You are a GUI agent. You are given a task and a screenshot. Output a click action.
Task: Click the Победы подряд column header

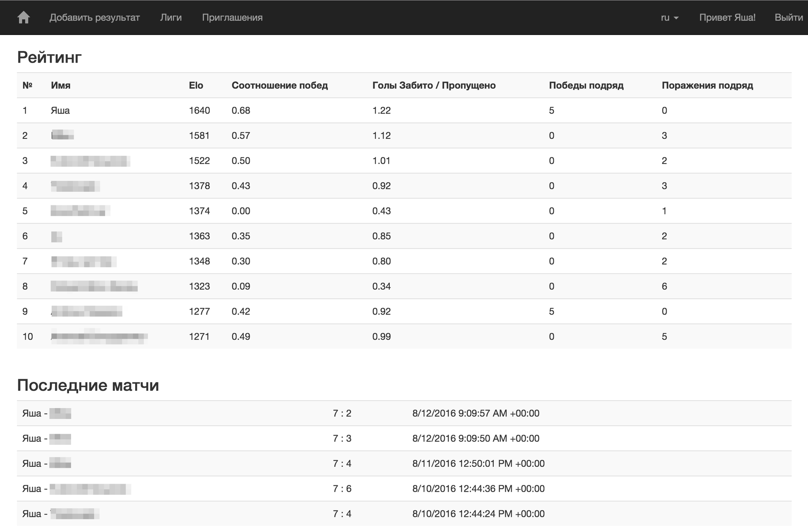click(x=586, y=85)
